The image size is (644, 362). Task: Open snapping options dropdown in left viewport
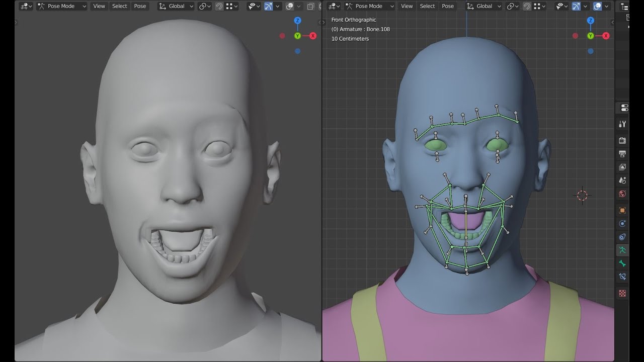click(x=232, y=6)
